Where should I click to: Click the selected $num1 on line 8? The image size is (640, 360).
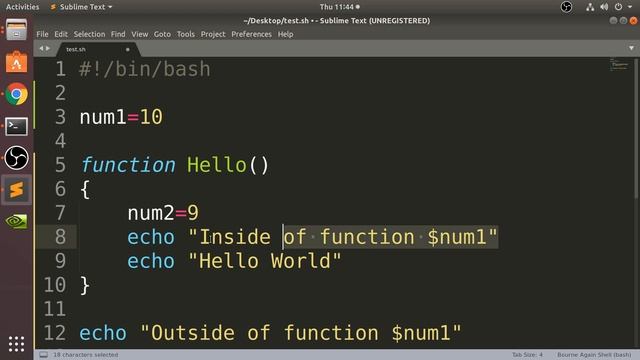pos(457,237)
